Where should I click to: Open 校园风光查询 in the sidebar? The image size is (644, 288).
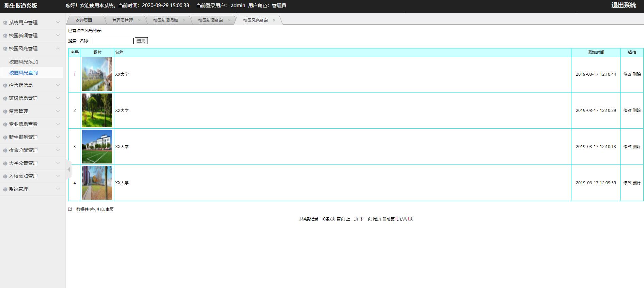click(x=24, y=73)
